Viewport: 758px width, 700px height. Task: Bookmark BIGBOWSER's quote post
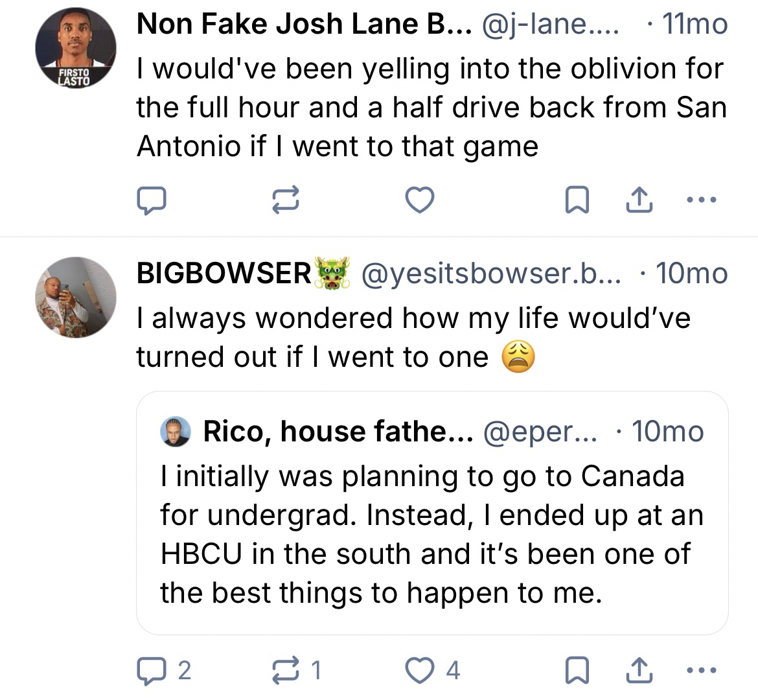tap(575, 670)
